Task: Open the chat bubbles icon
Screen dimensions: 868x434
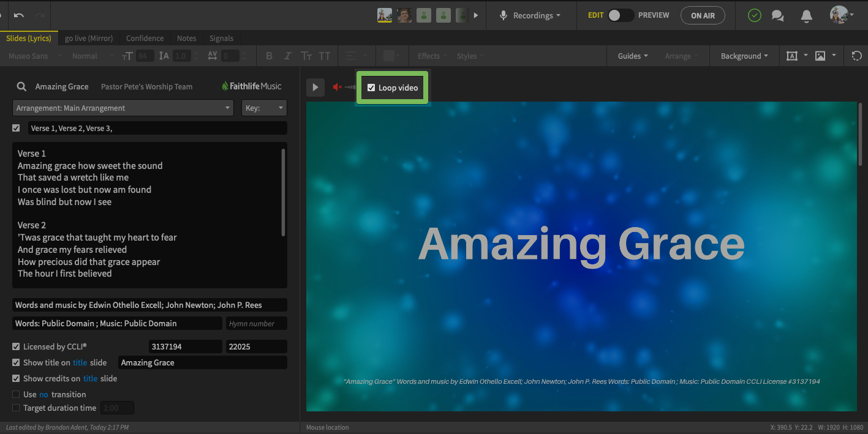Action: 778,15
